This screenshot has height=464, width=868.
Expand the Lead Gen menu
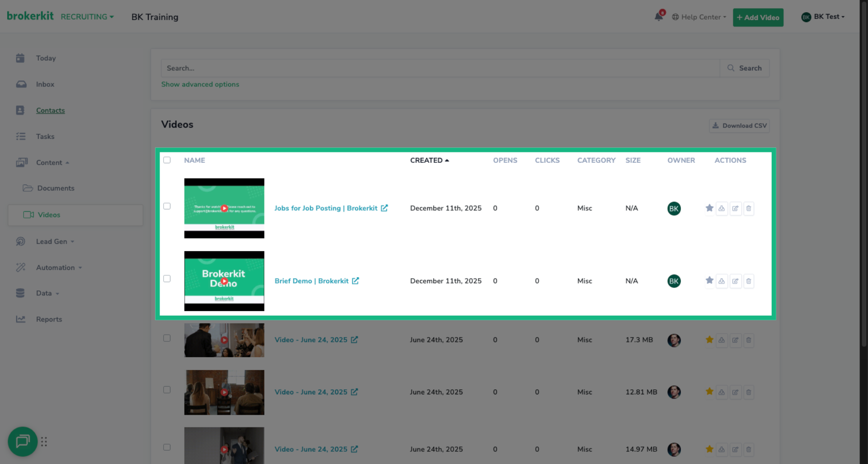[51, 241]
